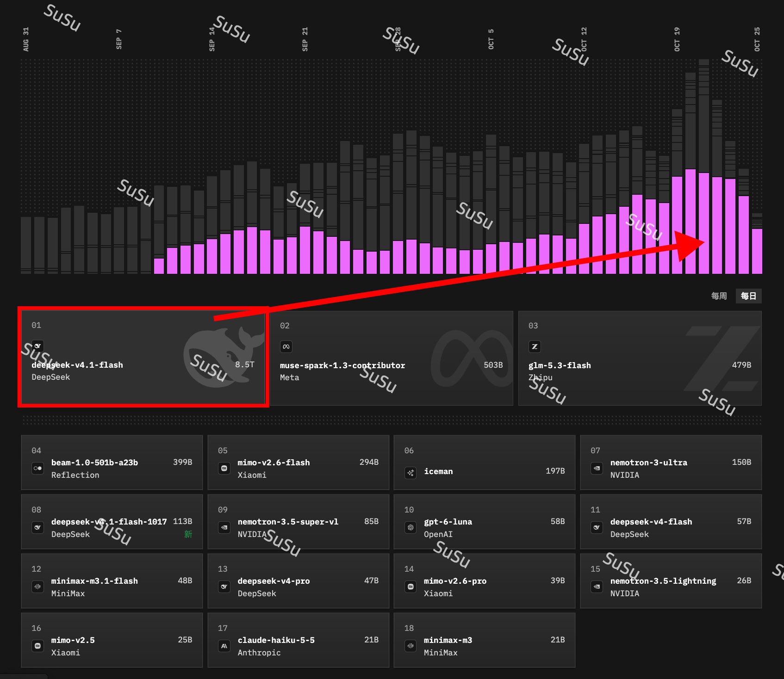Click the OpenAI icon beside gpt-6-luna

click(411, 527)
